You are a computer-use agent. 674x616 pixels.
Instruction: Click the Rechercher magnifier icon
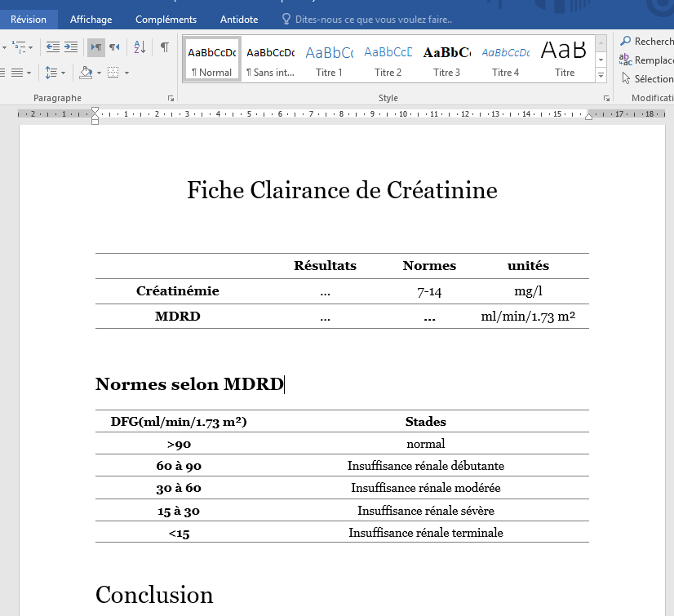(x=625, y=42)
